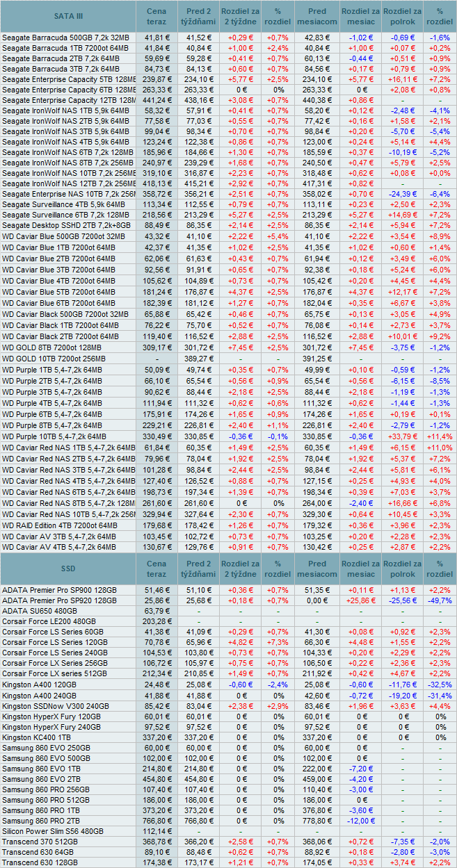Viewport: 457px width, 868px height.
Task: Click WD Caviar Blue 6TB 7200ot 64MB
Action: [x=58, y=304]
